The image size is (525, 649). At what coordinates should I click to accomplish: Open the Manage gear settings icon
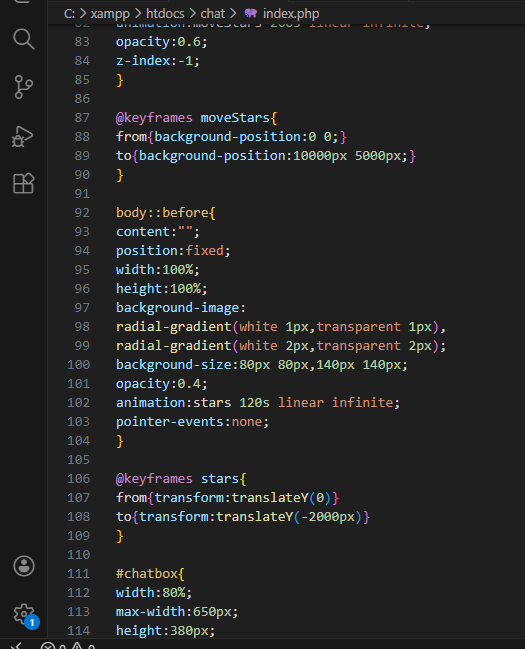pos(24,614)
